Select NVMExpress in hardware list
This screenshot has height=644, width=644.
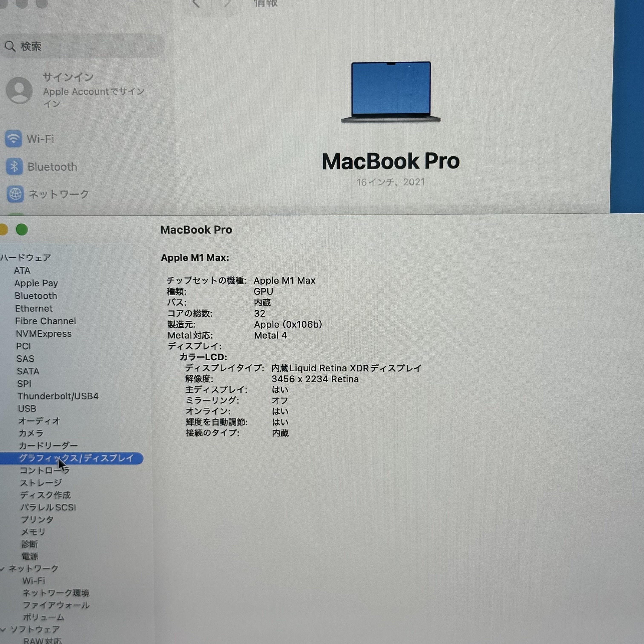click(x=44, y=334)
